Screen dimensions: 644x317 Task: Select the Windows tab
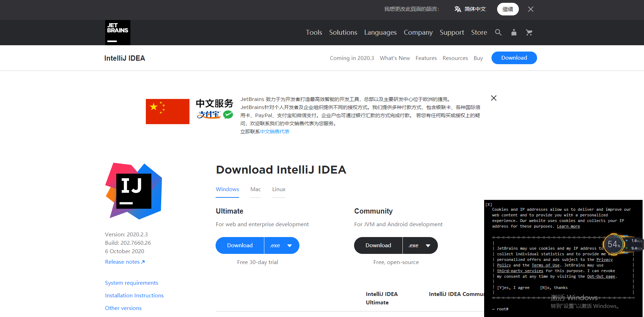point(227,189)
